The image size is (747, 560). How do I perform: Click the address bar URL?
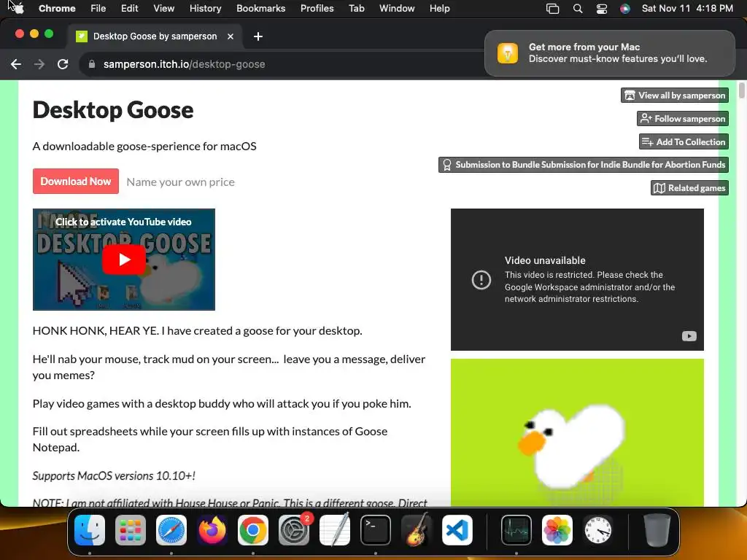185,64
